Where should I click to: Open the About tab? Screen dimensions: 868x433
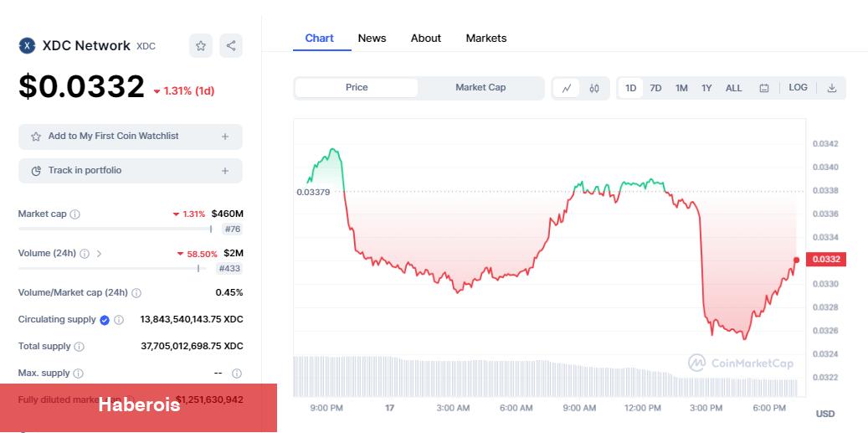click(x=426, y=39)
